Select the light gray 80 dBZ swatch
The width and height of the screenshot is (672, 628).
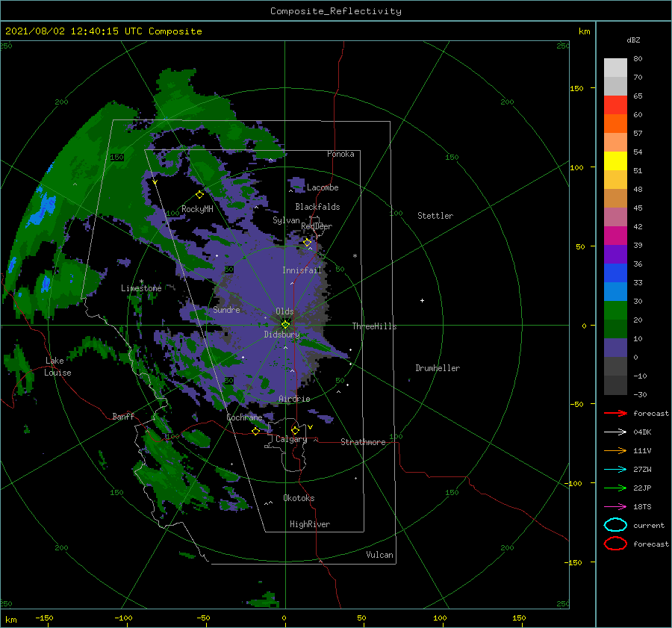[x=615, y=67]
